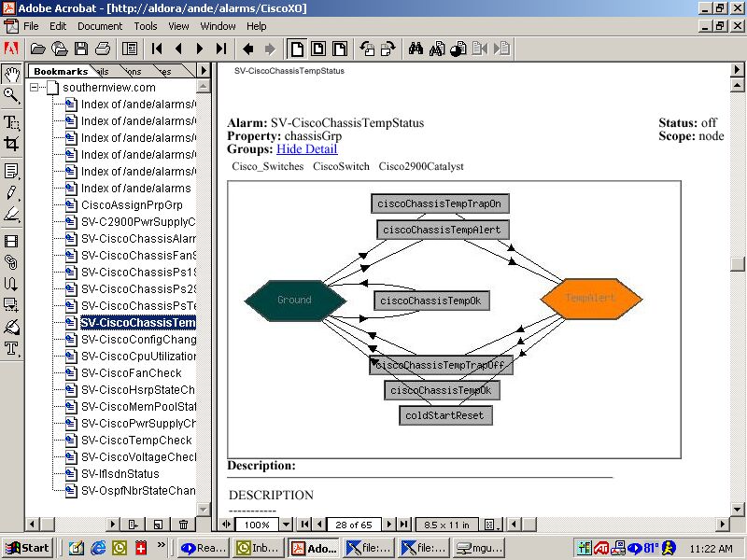
Task: Toggle the navigation pane toolbar icon
Action: click(x=130, y=49)
